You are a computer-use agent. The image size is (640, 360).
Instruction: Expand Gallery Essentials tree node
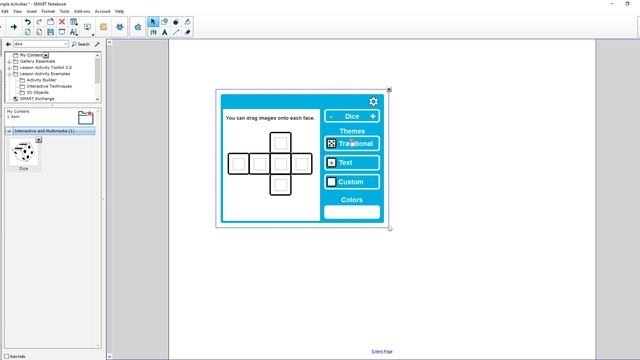point(9,62)
